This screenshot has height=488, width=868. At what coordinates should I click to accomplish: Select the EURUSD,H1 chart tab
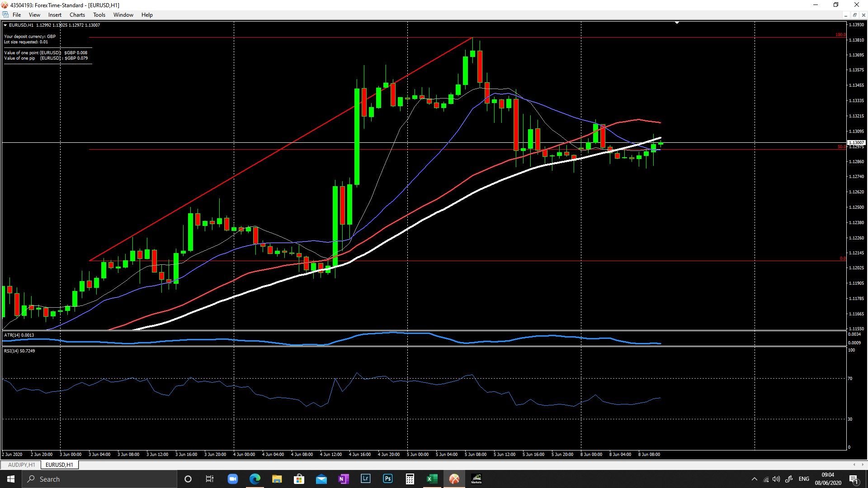(x=59, y=465)
